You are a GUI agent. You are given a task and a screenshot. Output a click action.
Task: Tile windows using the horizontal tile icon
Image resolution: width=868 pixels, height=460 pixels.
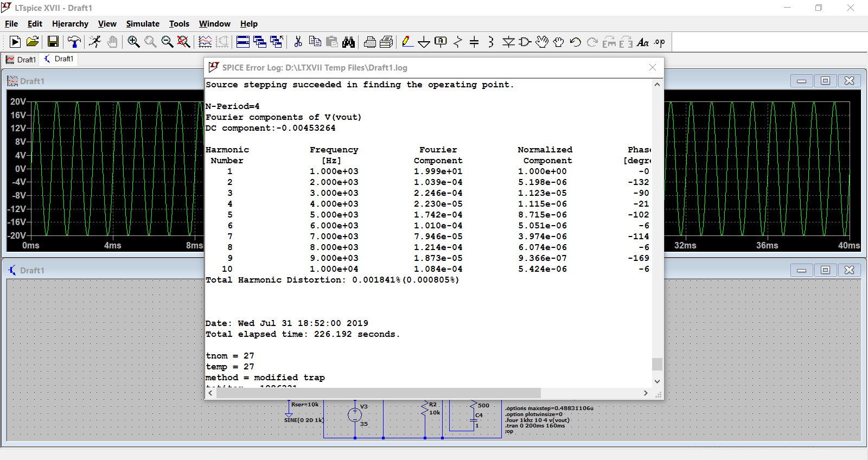pos(243,42)
